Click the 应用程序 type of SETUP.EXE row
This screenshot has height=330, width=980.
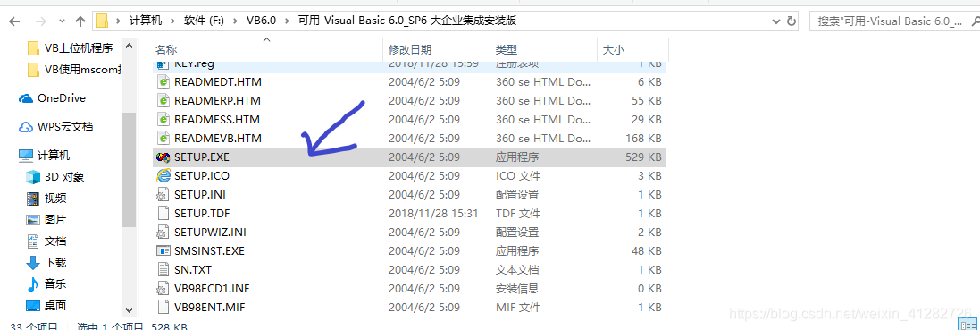pos(517,157)
